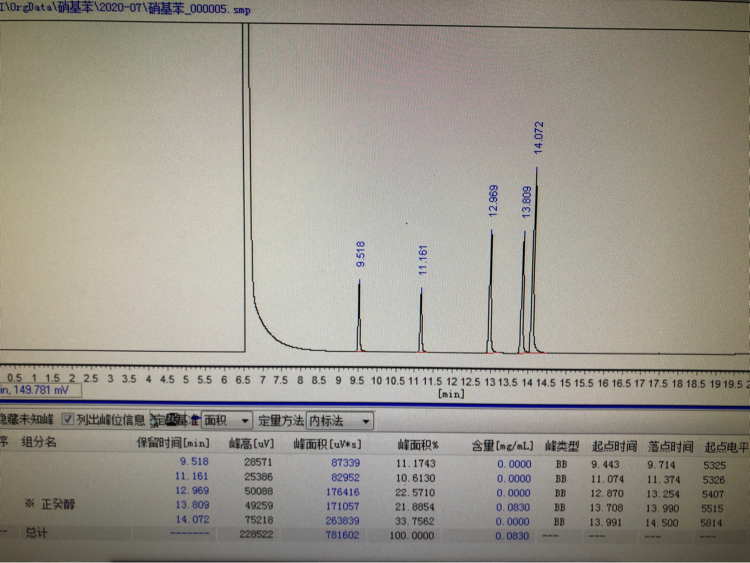Screen dimensions: 750x563
Task: Click the 组分名 column header
Action: (x=39, y=442)
